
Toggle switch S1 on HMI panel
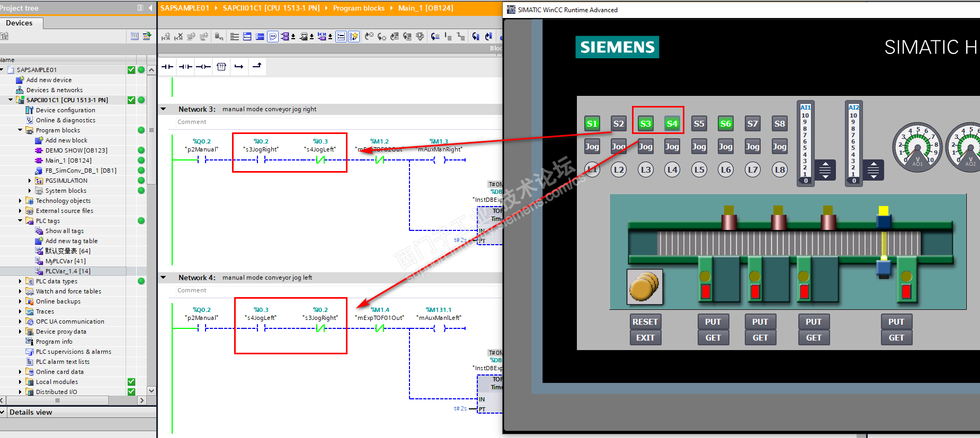click(x=592, y=124)
